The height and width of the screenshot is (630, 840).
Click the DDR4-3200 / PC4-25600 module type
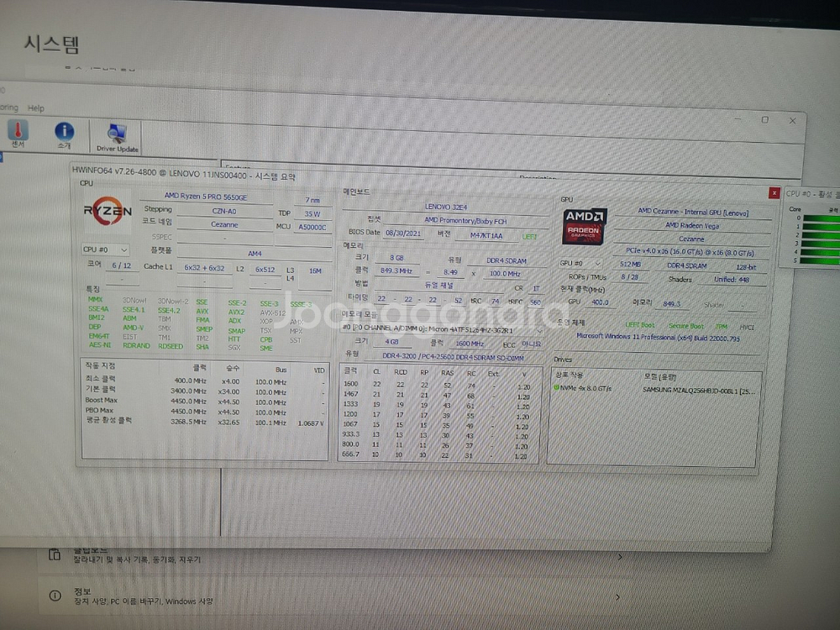(453, 357)
